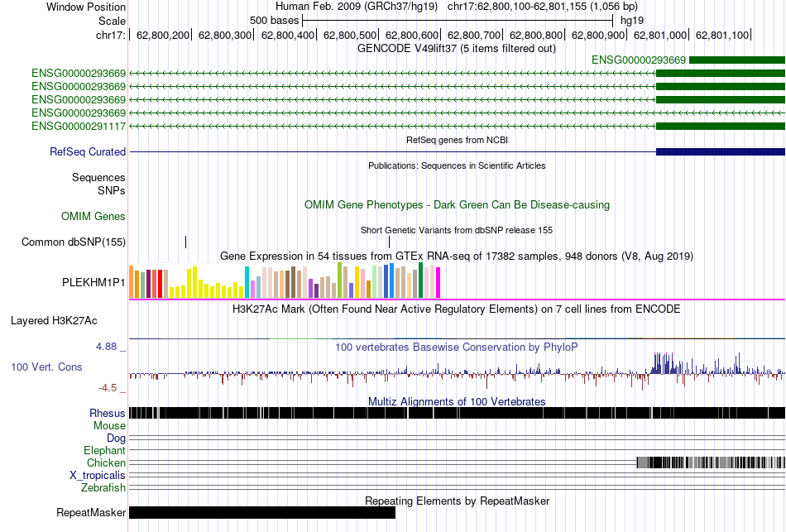The height and width of the screenshot is (532, 786).
Task: Click the 62,801,100 coordinate tick label
Action: coord(722,35)
